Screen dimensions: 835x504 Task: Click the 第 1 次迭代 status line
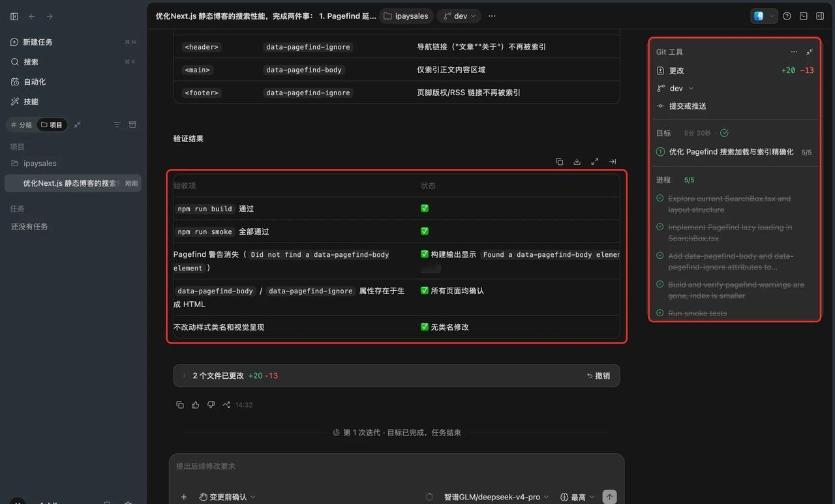click(x=397, y=432)
